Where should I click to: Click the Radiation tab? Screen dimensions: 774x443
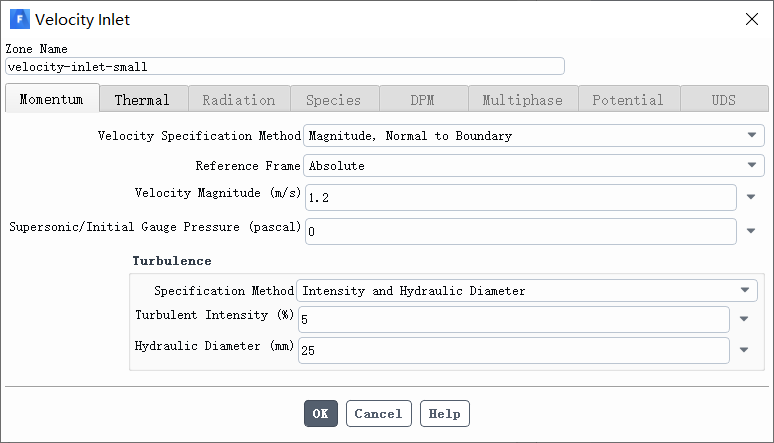(238, 100)
